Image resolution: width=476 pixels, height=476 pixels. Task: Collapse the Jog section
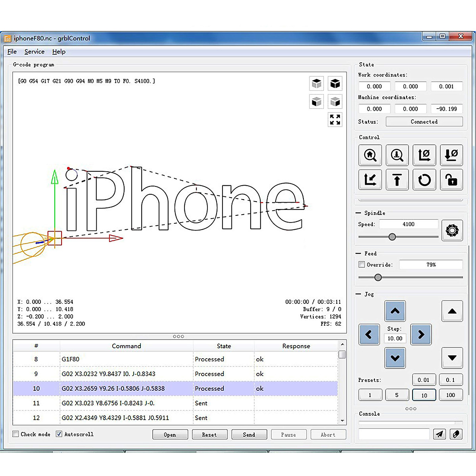(x=359, y=294)
